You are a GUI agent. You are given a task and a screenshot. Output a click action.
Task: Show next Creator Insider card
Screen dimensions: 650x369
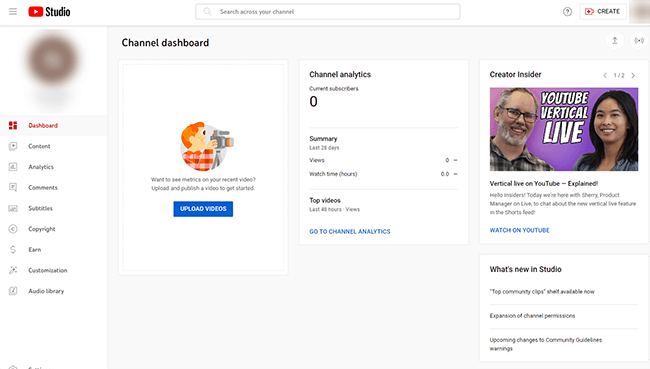pyautogui.click(x=633, y=75)
